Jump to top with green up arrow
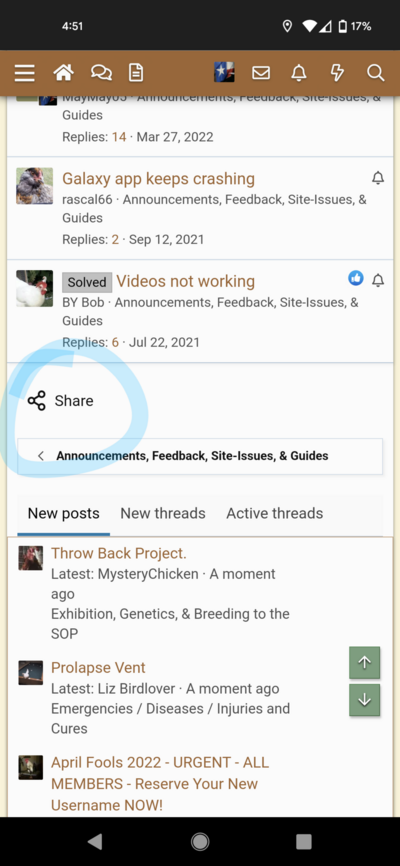 click(x=365, y=663)
